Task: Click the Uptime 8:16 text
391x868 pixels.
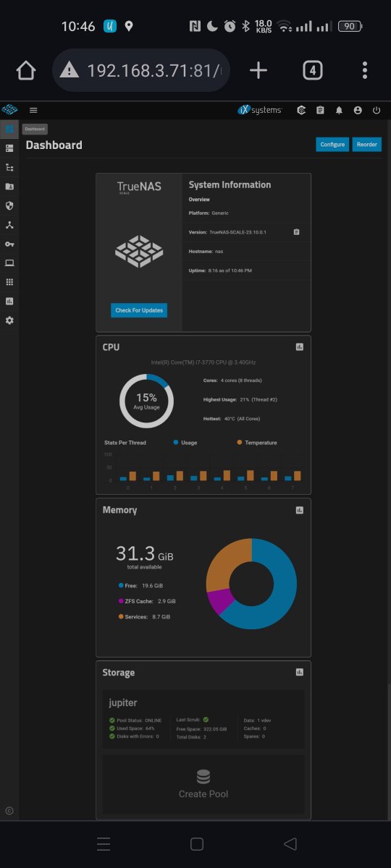Action: coord(221,270)
